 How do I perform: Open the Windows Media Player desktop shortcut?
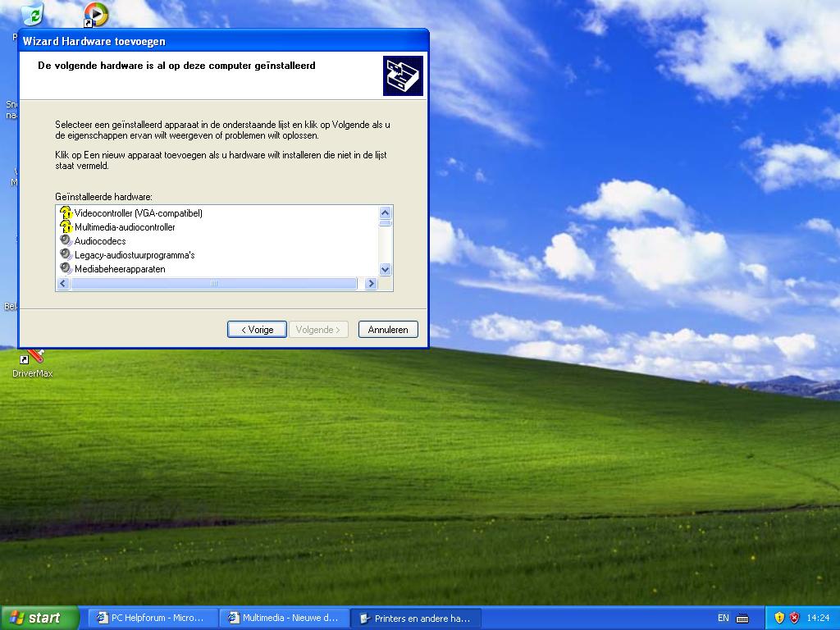(96, 15)
